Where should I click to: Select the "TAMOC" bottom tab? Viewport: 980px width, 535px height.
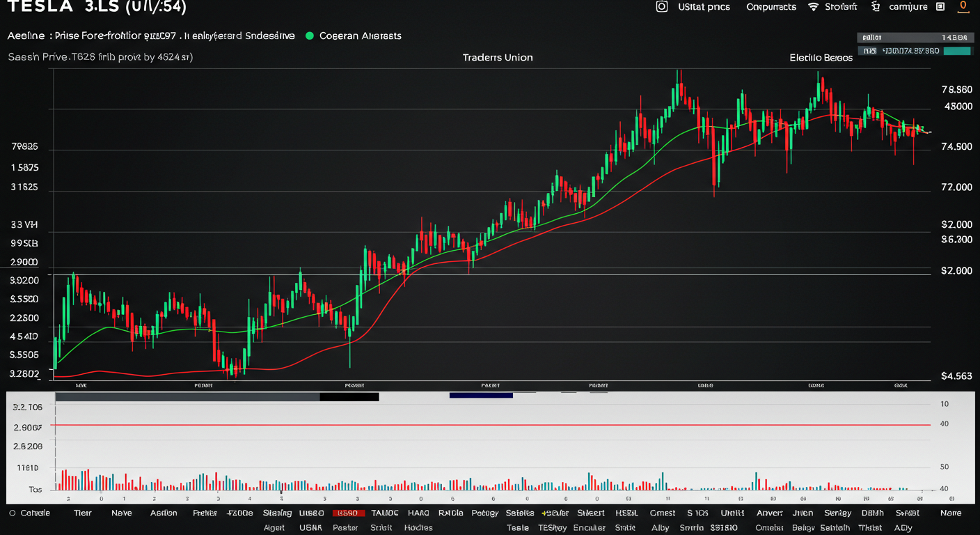tap(384, 513)
